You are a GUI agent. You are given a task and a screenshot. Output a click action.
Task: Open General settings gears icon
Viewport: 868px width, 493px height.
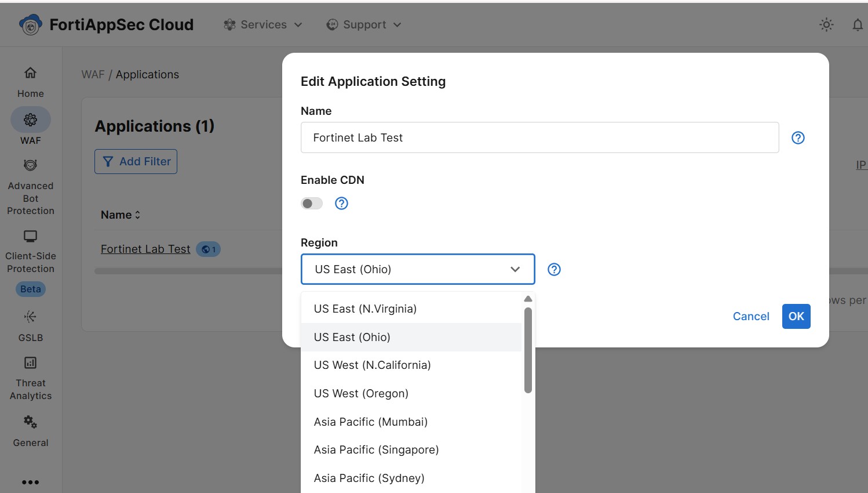tap(30, 422)
